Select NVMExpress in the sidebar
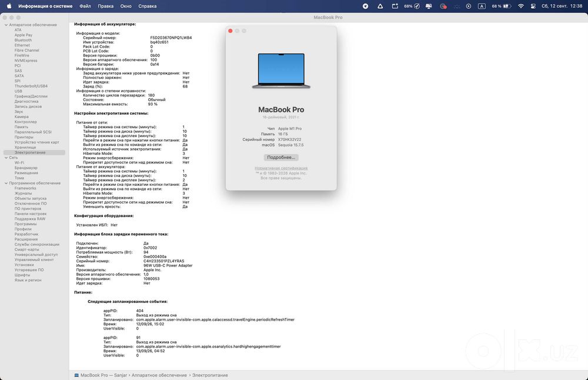This screenshot has width=588, height=380. click(26, 61)
